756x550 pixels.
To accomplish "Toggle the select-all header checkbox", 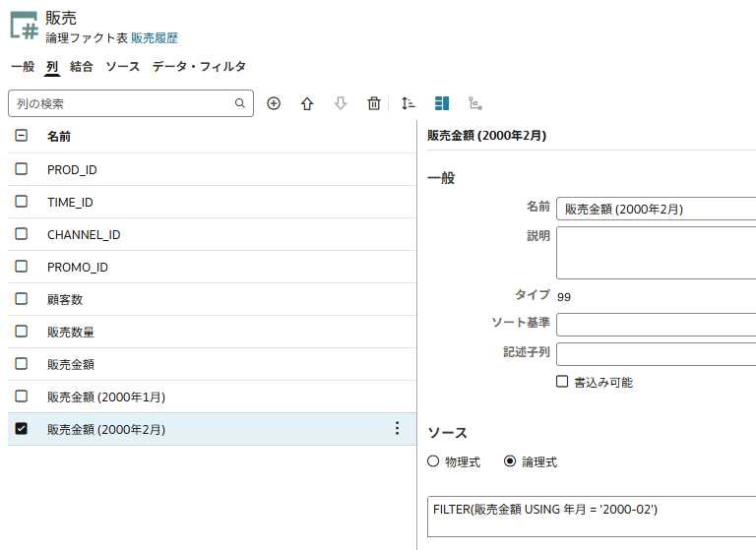I will [x=22, y=136].
